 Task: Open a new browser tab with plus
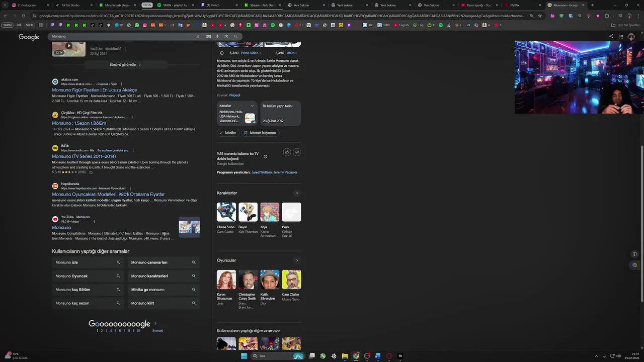(x=592, y=5)
